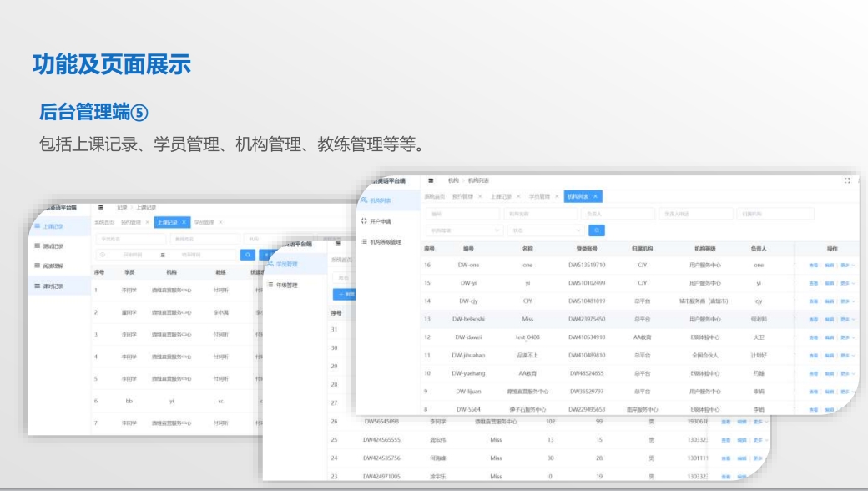Toggle fullscreen icon in 机构列表 window

846,180
